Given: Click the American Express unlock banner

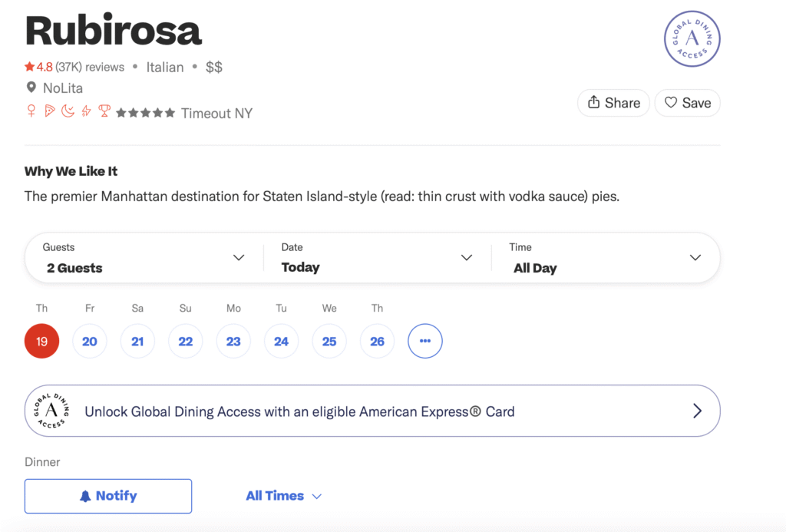Looking at the screenshot, I should pyautogui.click(x=372, y=411).
